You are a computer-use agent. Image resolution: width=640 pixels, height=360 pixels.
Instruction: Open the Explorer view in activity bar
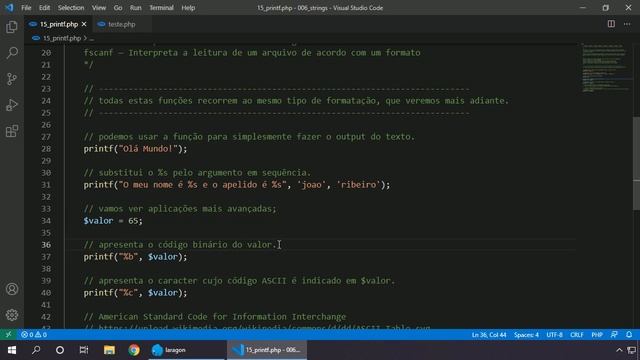[x=12, y=27]
